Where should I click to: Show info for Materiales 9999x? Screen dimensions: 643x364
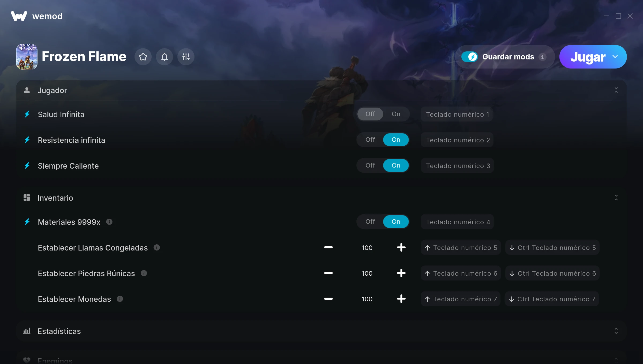coord(109,222)
